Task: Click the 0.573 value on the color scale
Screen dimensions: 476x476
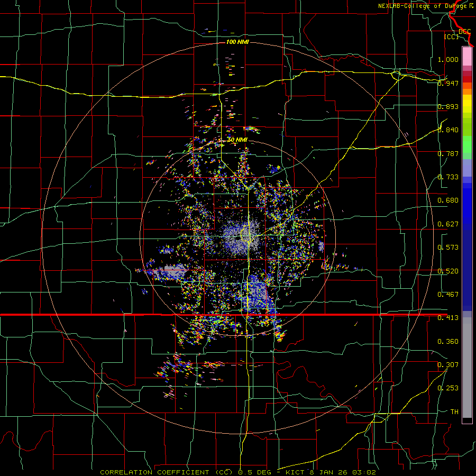Action: (448, 248)
